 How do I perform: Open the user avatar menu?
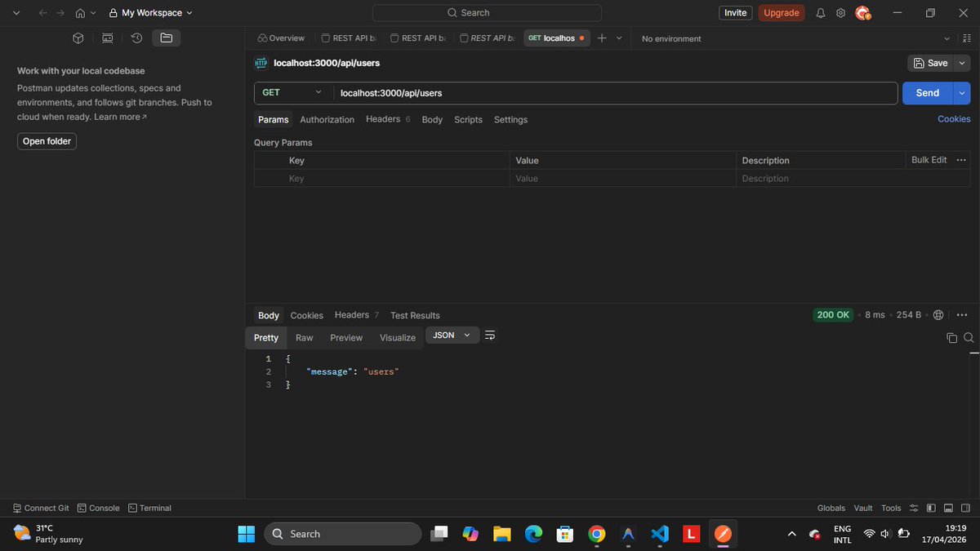(x=862, y=13)
